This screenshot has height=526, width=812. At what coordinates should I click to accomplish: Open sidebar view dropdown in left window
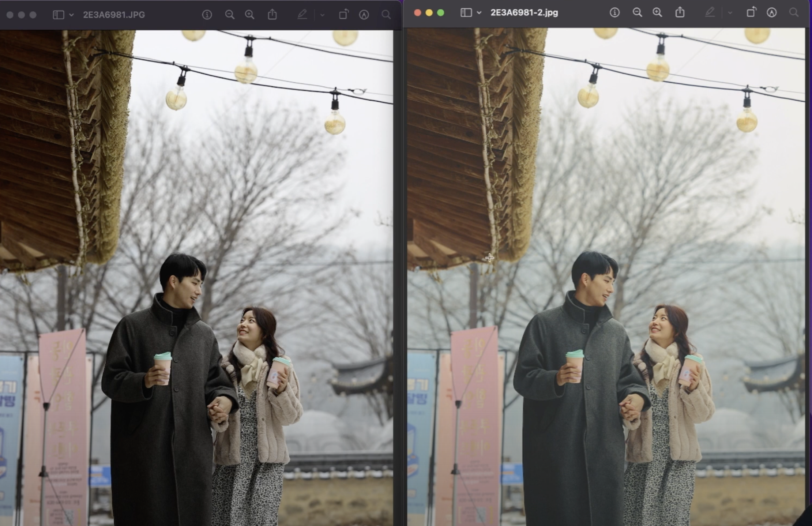coord(72,15)
